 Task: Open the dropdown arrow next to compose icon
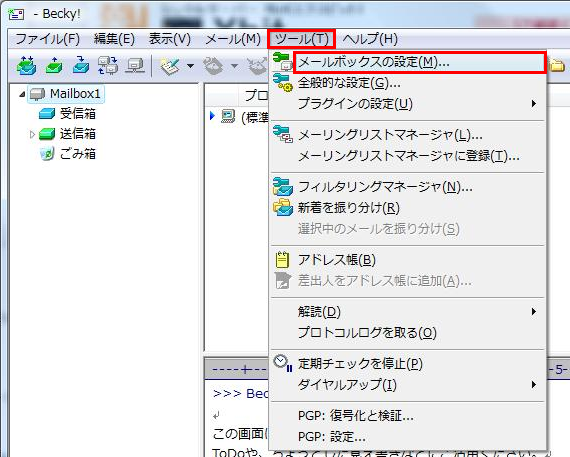pyautogui.click(x=190, y=66)
